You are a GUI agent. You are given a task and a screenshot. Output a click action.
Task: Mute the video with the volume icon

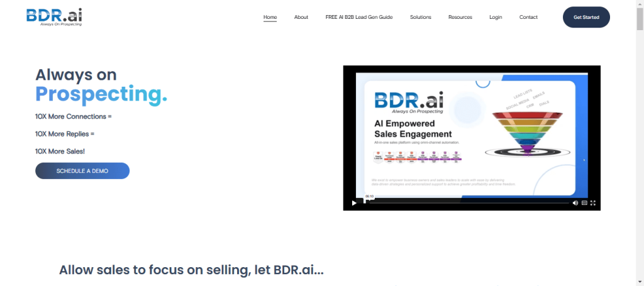575,202
